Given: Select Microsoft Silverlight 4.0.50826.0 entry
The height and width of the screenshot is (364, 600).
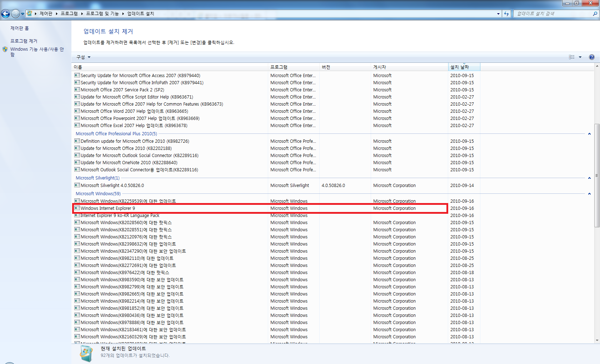Looking at the screenshot, I should coord(112,186).
